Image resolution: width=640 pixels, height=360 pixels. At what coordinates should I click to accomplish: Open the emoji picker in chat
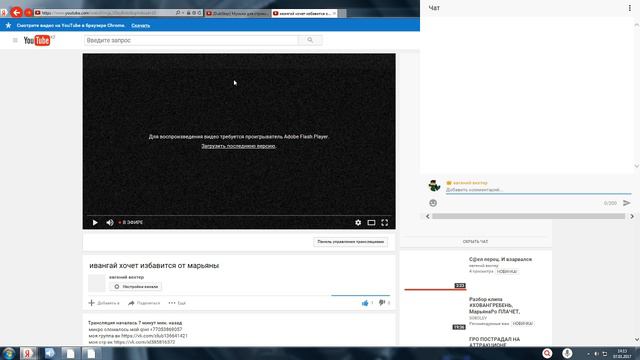pyautogui.click(x=433, y=203)
